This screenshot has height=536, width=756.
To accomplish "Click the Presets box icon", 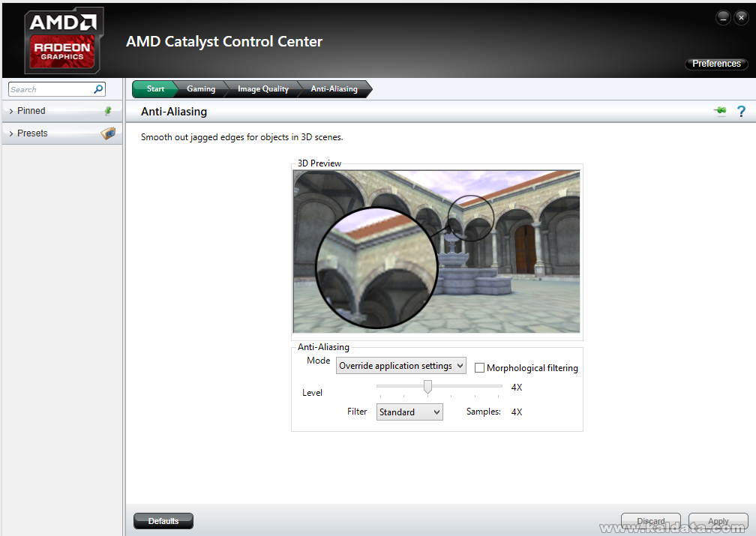I will (x=108, y=133).
